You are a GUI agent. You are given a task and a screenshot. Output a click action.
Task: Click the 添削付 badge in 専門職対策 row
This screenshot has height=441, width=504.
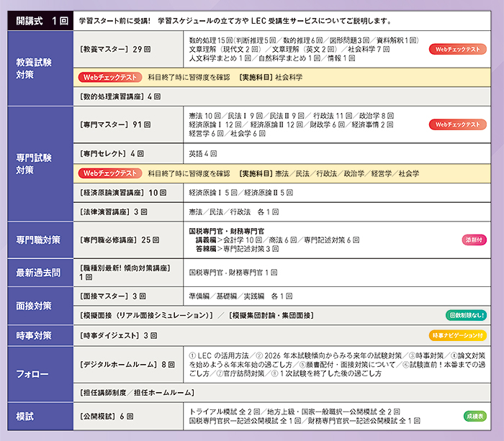475,240
